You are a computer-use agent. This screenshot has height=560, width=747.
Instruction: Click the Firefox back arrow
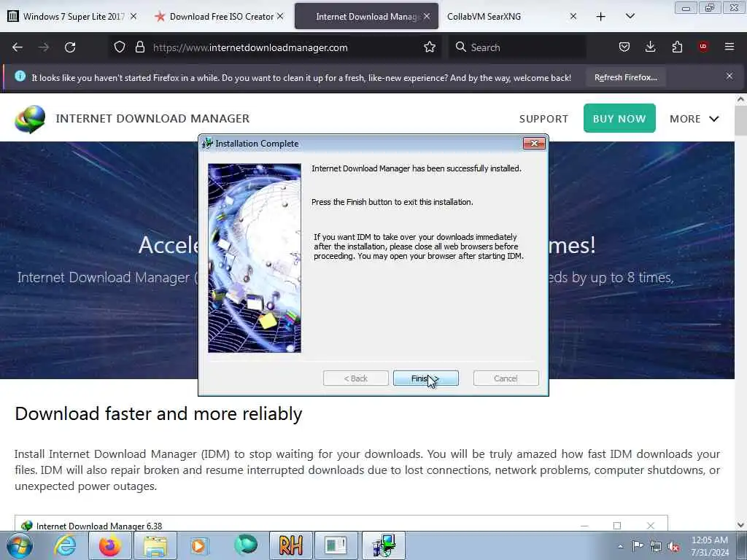pos(18,47)
